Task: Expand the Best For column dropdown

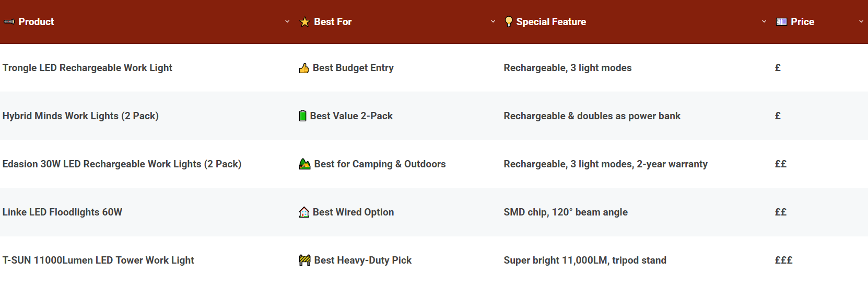Action: [x=493, y=22]
